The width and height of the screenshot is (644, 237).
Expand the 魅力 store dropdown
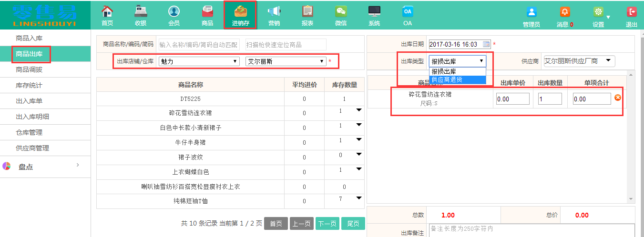199,61
